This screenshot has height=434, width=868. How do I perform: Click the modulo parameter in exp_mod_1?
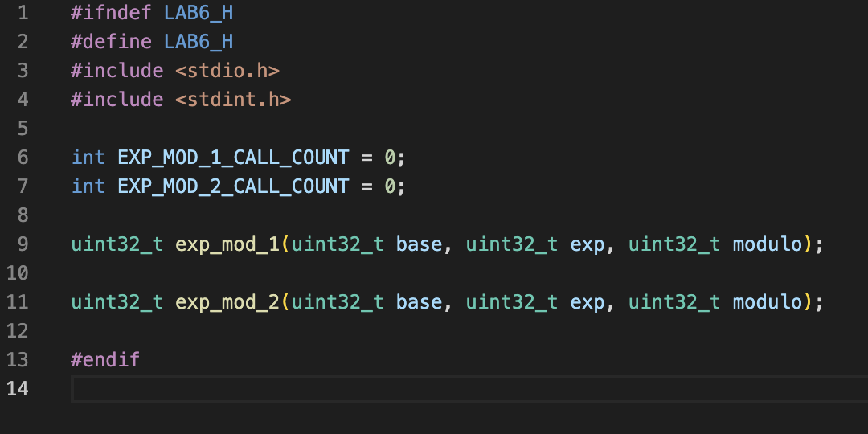pos(768,244)
